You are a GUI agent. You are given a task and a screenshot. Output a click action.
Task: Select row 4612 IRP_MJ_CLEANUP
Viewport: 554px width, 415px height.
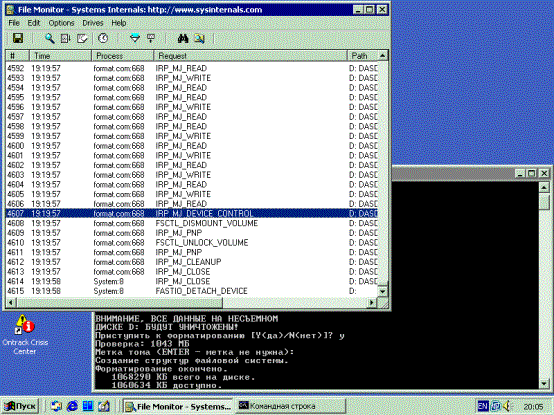(x=191, y=262)
